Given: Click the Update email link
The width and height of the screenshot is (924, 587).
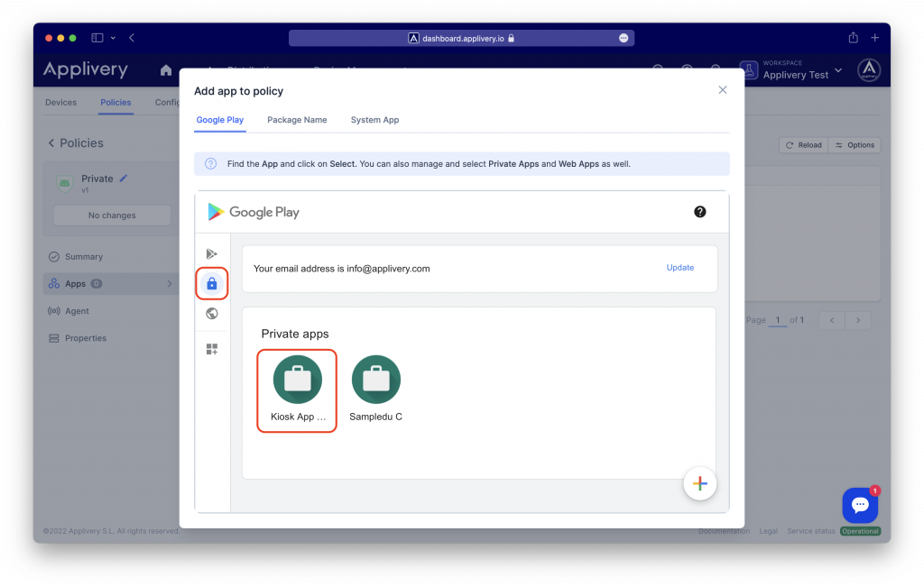Looking at the screenshot, I should click(x=680, y=267).
